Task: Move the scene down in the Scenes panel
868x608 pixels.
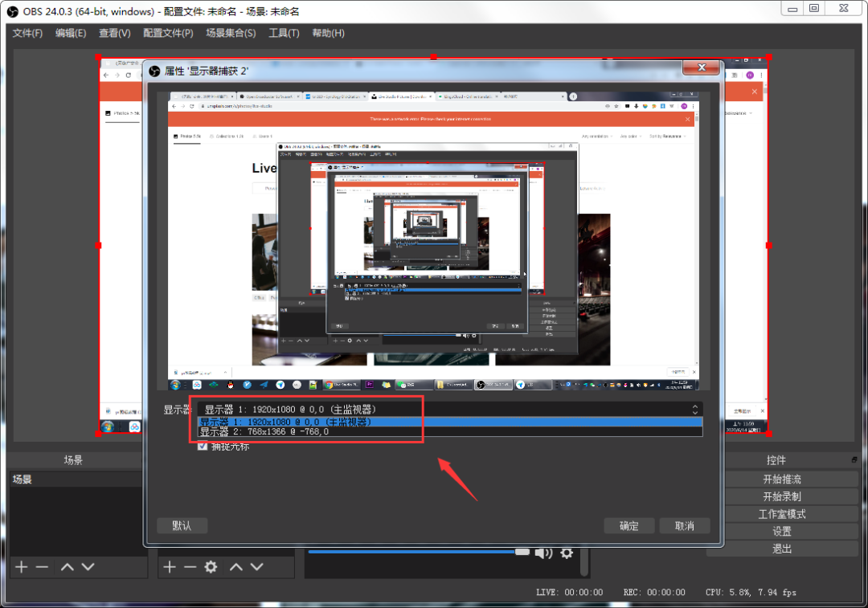Action: [88, 567]
